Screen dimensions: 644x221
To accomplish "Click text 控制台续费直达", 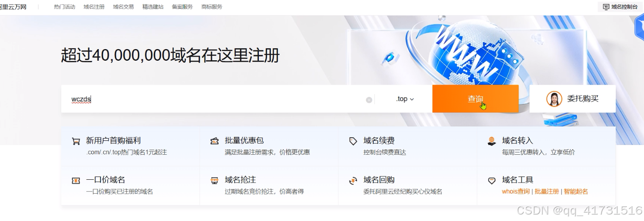I will coord(385,152).
